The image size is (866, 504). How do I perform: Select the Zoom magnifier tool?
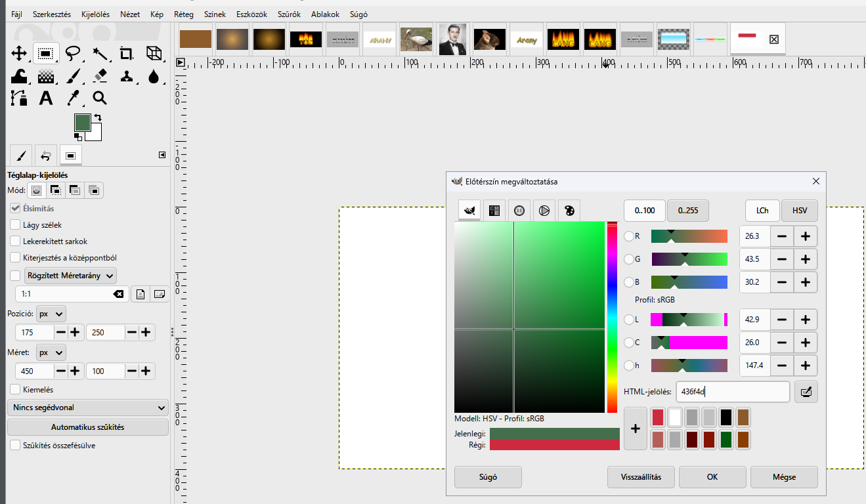[x=100, y=98]
